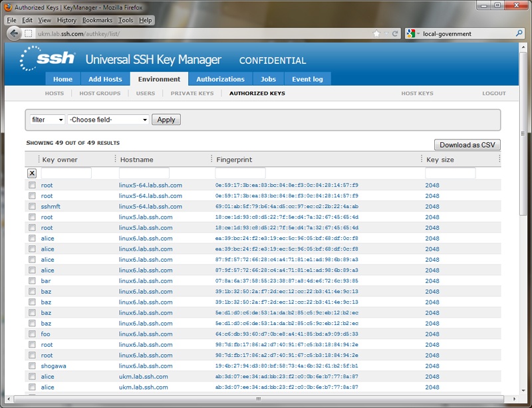532x408 pixels.
Task: Open the Host Groups sub-page
Action: click(100, 93)
